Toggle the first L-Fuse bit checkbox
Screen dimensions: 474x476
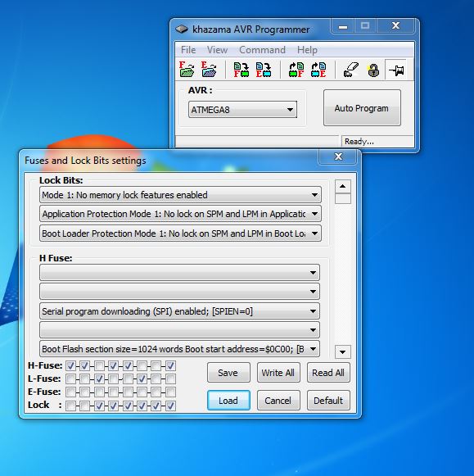point(70,379)
